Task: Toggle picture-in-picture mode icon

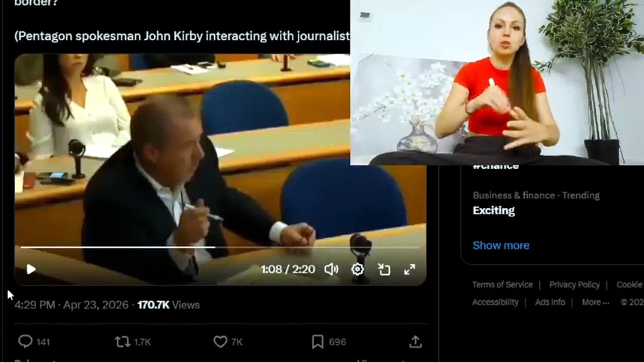Action: [x=384, y=269]
